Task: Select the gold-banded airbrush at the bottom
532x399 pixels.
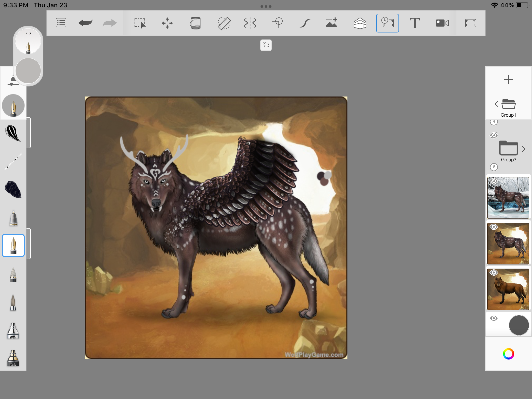Action: coord(13,358)
